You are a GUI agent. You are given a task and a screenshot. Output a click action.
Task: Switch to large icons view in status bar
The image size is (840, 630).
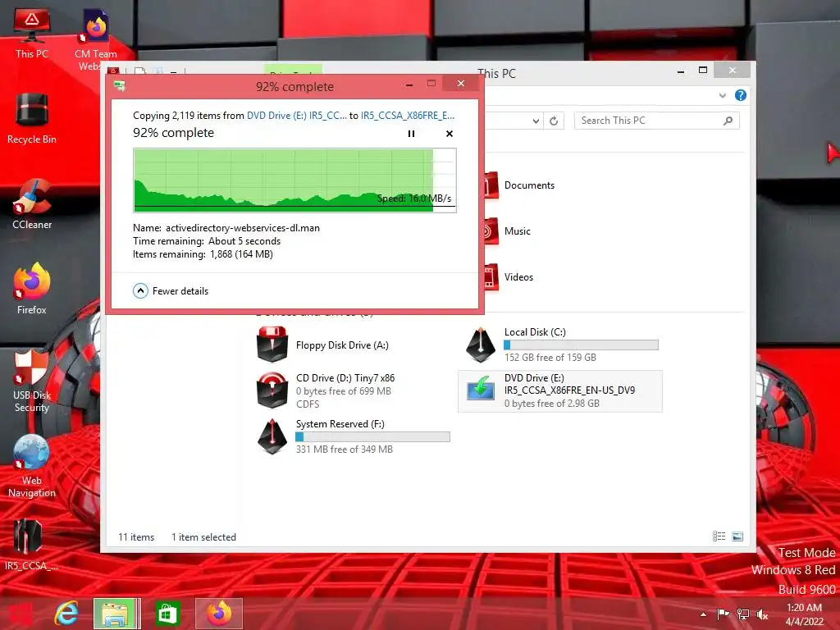[737, 536]
